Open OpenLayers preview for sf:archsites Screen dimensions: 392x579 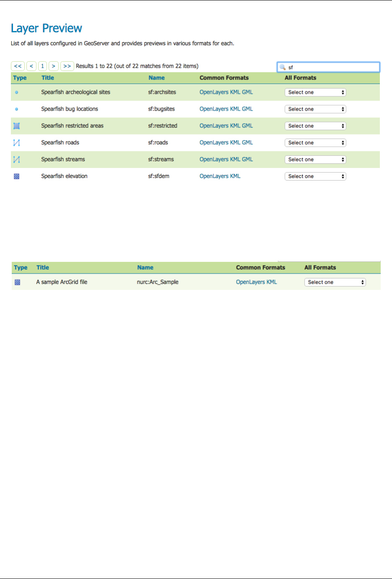tap(214, 92)
